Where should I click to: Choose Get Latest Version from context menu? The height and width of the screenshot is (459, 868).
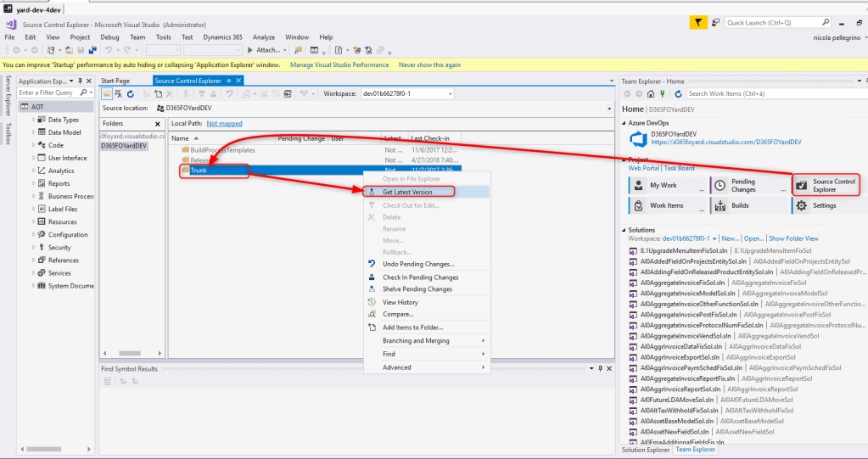coord(406,192)
